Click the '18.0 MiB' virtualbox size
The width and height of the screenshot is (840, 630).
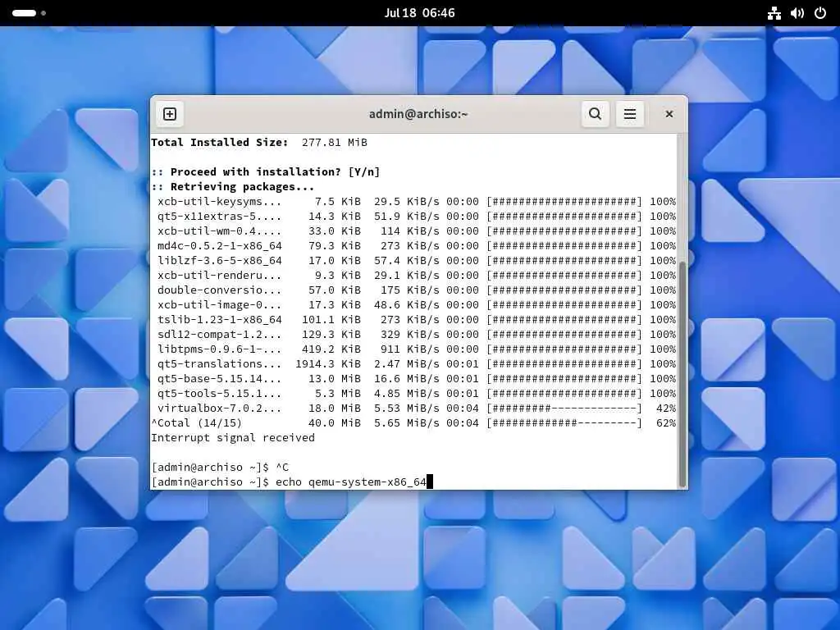[x=335, y=409]
